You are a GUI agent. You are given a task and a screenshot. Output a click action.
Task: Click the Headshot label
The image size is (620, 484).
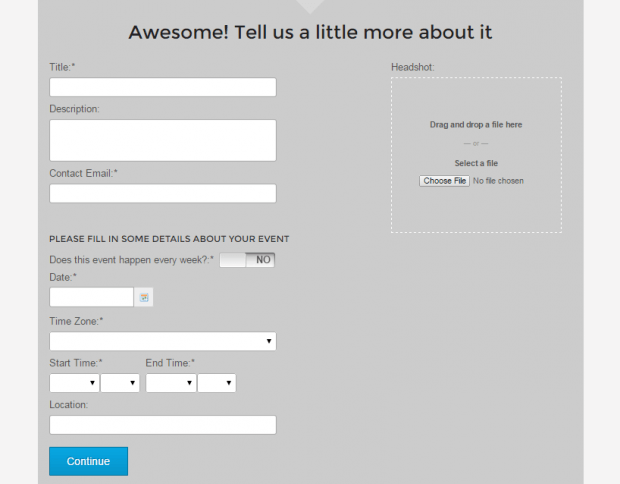click(x=412, y=67)
